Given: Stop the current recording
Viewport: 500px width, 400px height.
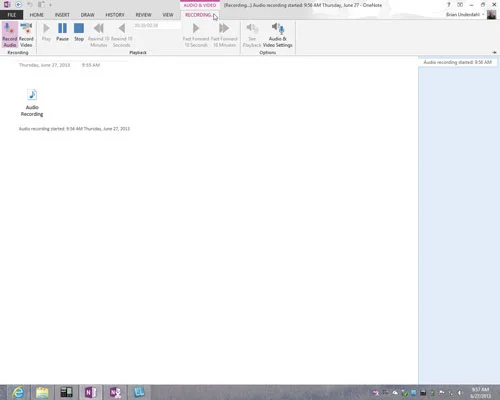Looking at the screenshot, I should 79,32.
